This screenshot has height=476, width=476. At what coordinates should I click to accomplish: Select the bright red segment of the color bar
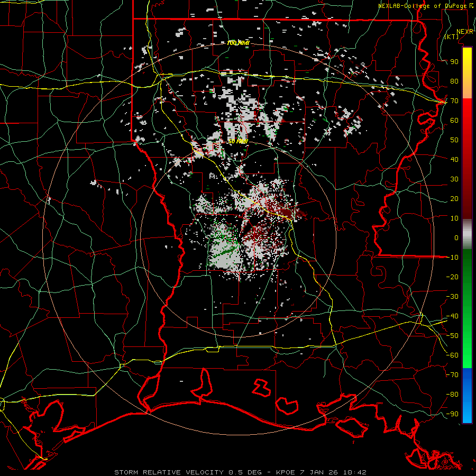pos(467,109)
